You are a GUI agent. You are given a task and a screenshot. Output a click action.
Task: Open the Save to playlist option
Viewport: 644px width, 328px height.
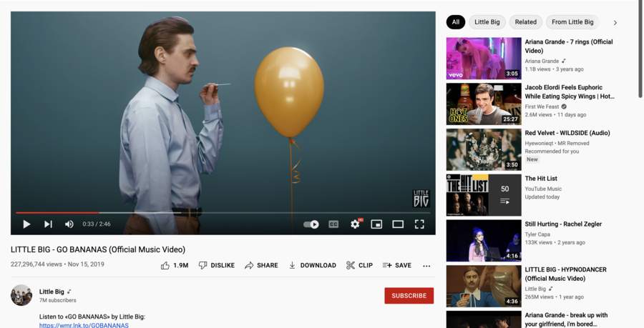pyautogui.click(x=397, y=265)
